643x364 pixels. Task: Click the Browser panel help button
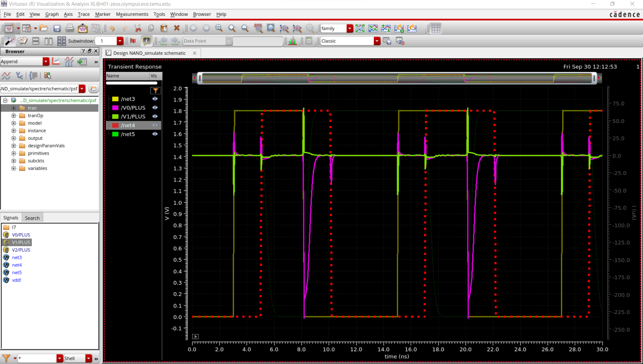point(83,51)
